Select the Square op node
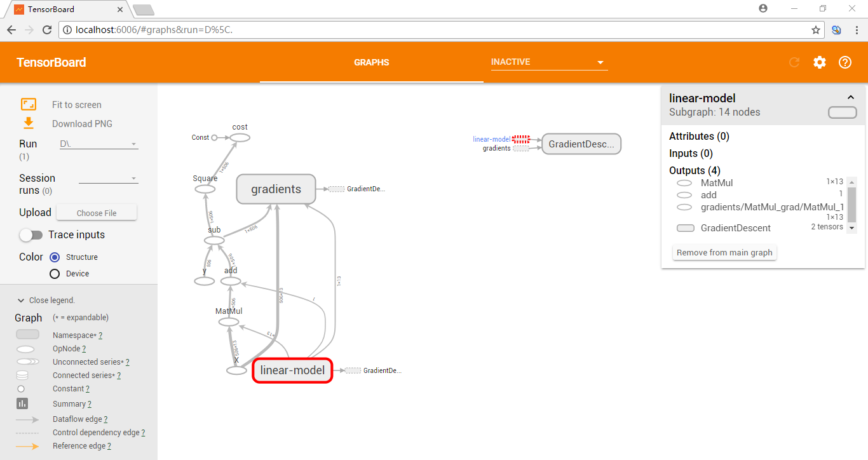Screen dimensions: 868x460 [x=205, y=189]
